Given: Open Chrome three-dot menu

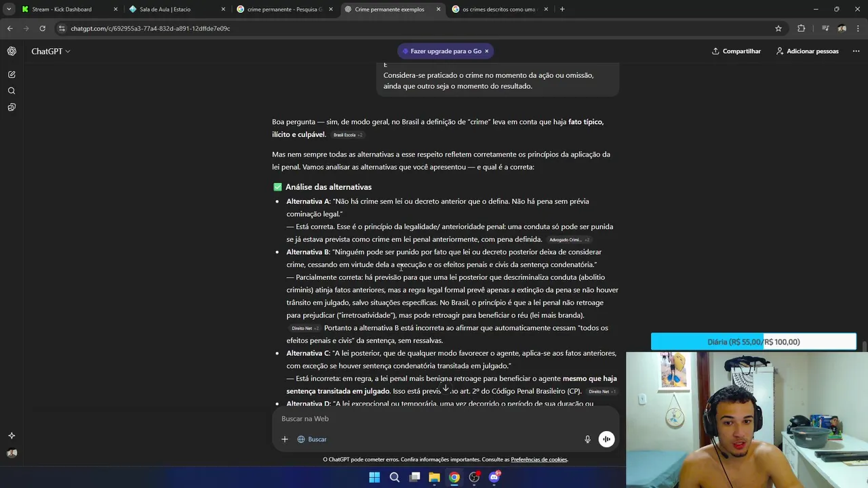Looking at the screenshot, I should pos(858,28).
